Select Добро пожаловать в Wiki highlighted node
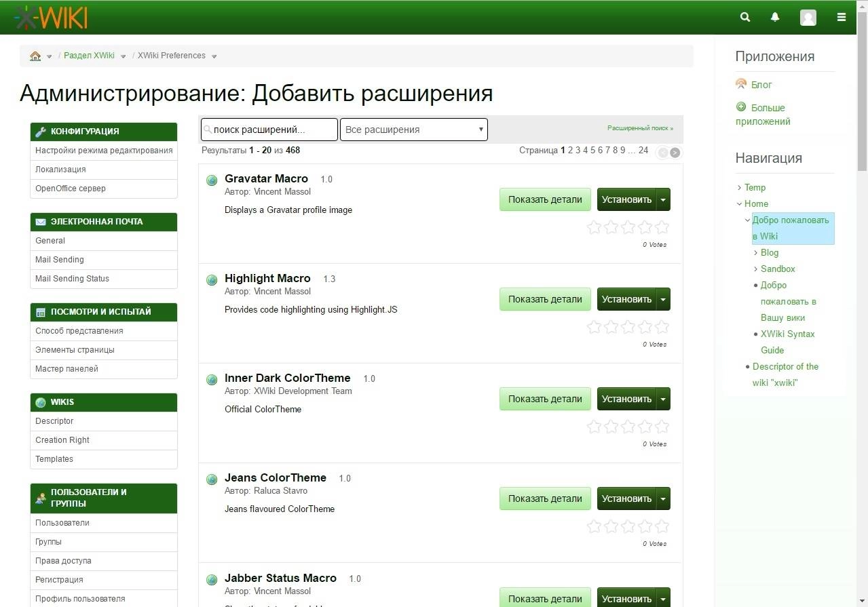 pyautogui.click(x=793, y=229)
